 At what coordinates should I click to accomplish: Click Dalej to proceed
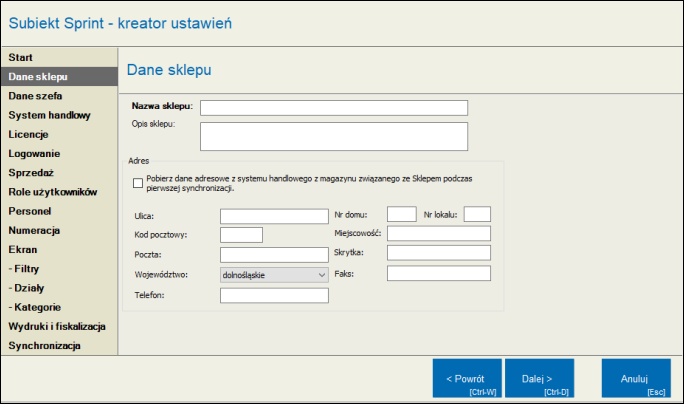coord(539,378)
